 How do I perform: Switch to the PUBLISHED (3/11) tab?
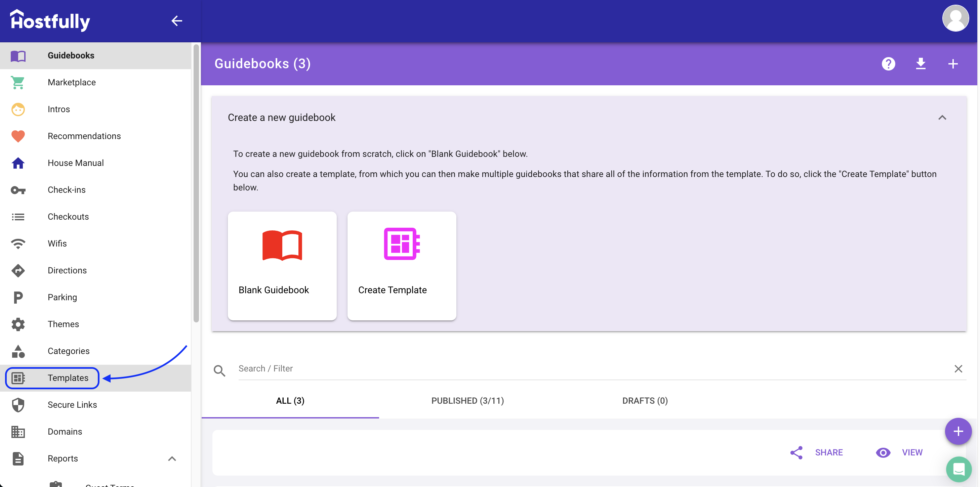pos(467,401)
